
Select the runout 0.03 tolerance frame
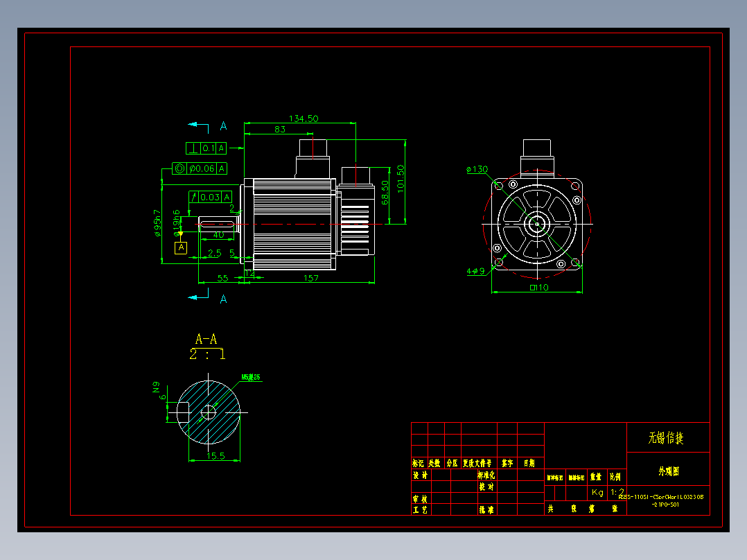[x=211, y=197]
